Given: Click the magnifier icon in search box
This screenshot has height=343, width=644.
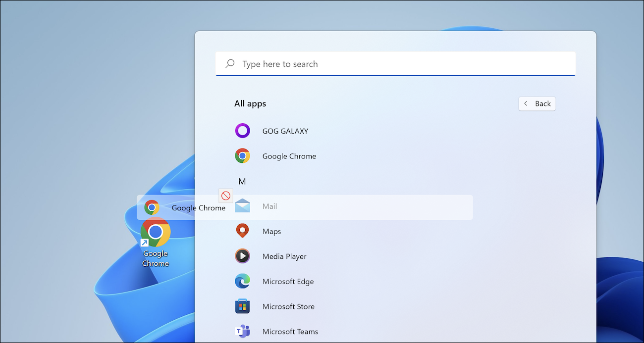Looking at the screenshot, I should 230,64.
